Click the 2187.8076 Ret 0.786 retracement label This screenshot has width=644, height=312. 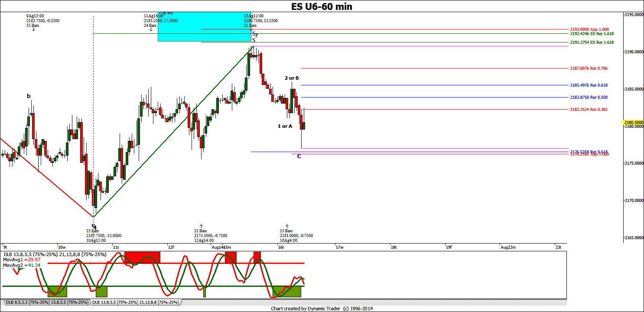pos(589,68)
